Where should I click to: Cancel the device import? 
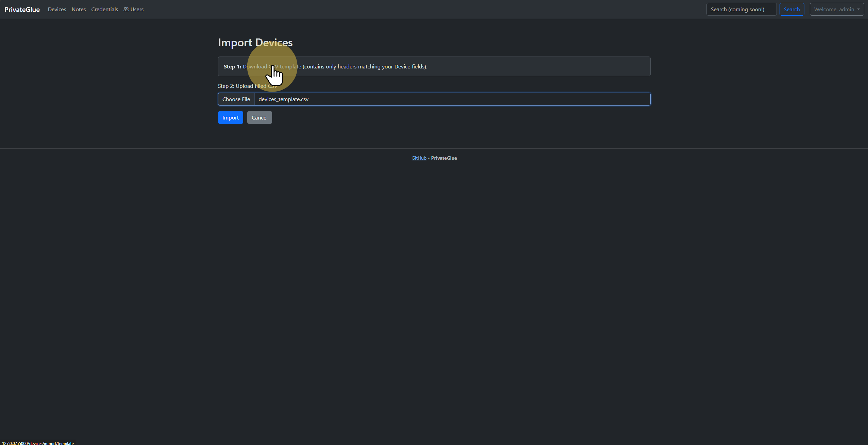tap(259, 118)
